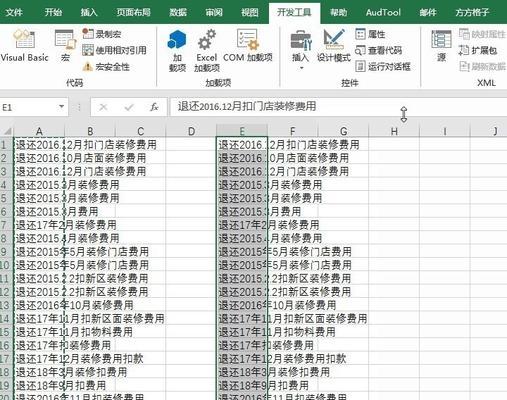Switch to the 开始 tab
Image resolution: width=507 pixels, height=400 pixels.
coord(53,12)
